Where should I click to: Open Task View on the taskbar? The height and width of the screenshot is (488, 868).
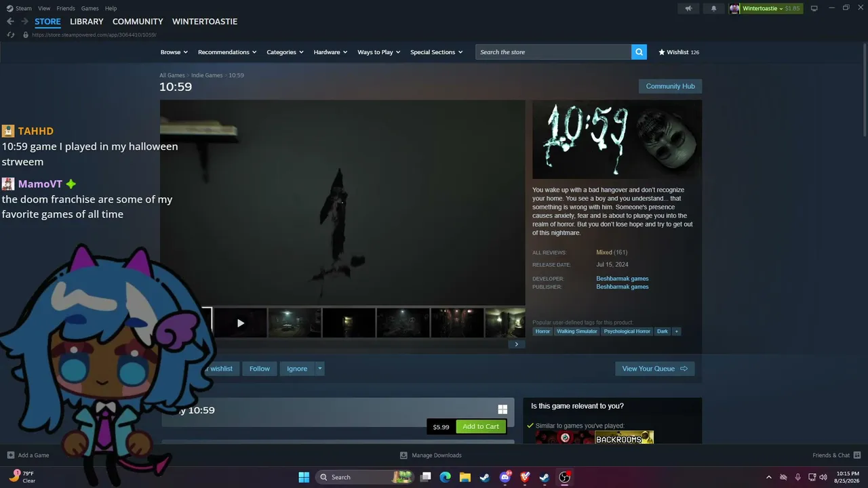tap(426, 477)
